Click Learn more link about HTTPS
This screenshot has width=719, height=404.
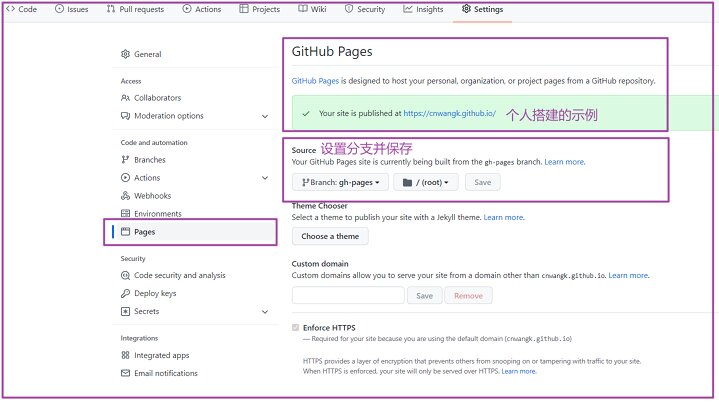(518, 371)
